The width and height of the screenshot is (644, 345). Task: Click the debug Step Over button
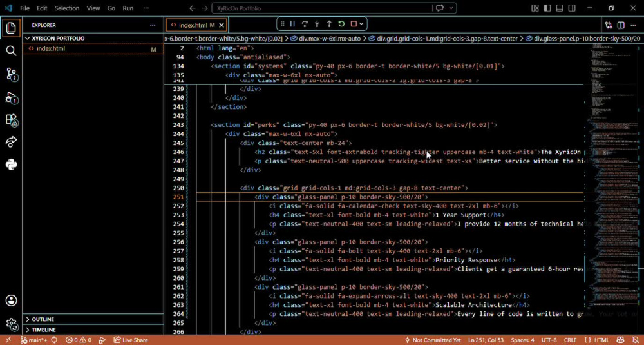[x=305, y=24]
